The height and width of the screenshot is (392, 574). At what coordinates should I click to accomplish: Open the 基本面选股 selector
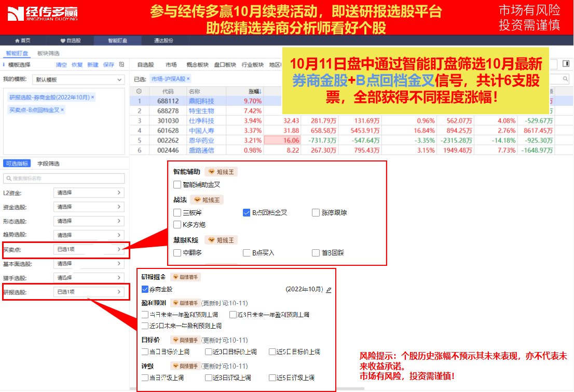point(89,264)
